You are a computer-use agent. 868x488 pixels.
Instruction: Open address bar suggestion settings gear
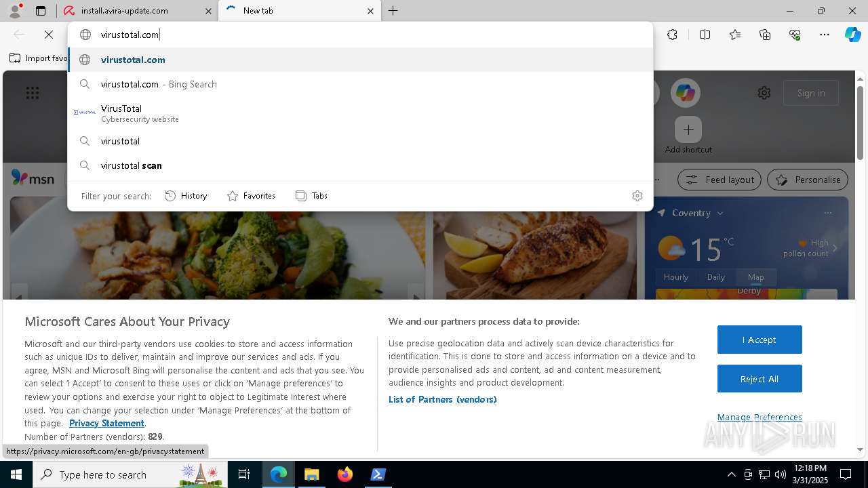click(x=637, y=196)
